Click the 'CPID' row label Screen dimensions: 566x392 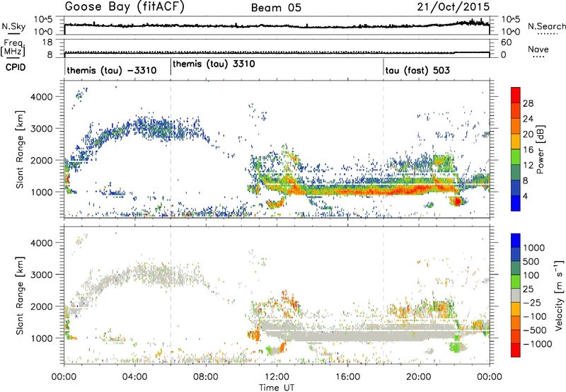(x=16, y=67)
